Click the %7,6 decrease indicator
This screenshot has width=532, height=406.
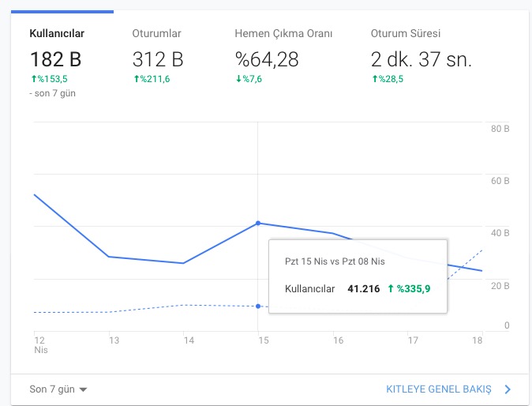(x=249, y=79)
